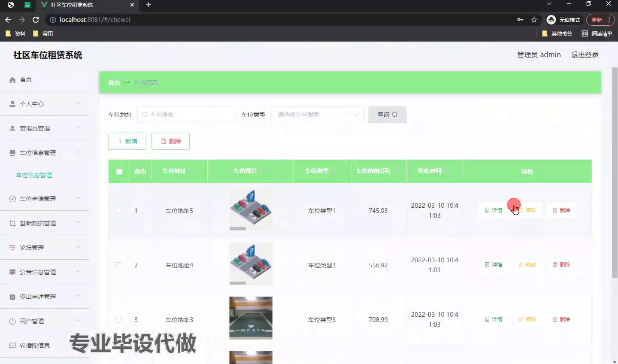Select the 车位信息管理 submenu item

pos(34,175)
